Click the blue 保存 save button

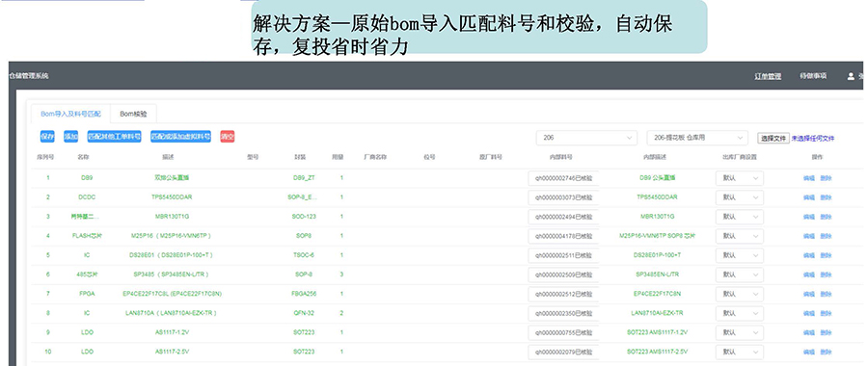(47, 137)
